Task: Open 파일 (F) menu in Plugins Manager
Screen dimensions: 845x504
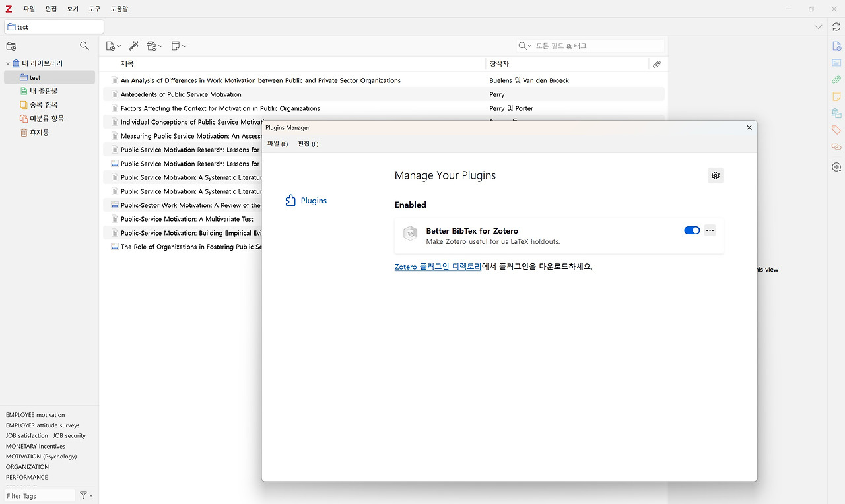Action: (x=277, y=144)
